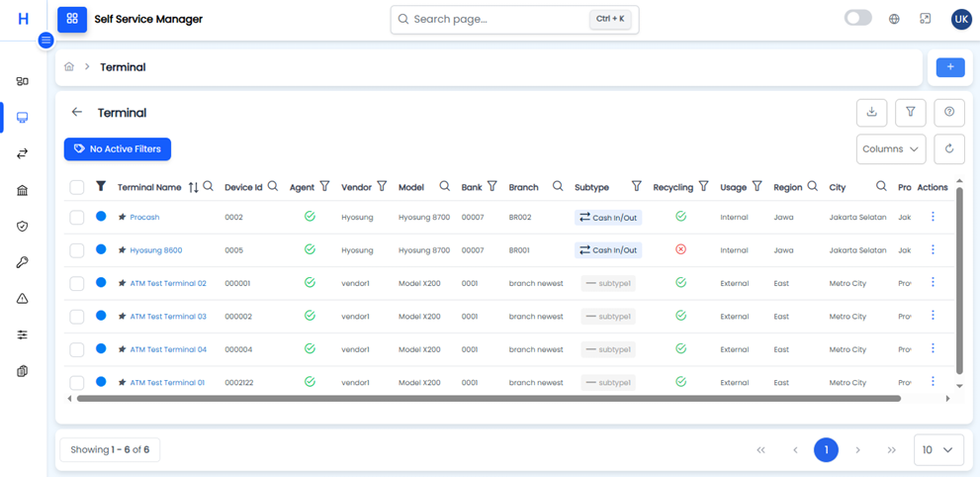Open ATM Test Terminal 02 link
The image size is (980, 477).
[168, 283]
